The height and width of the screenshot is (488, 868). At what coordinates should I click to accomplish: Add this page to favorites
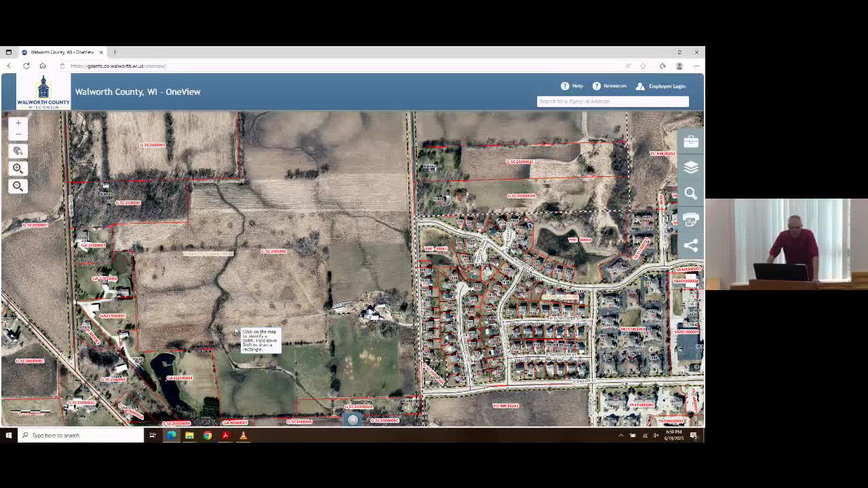pos(643,66)
